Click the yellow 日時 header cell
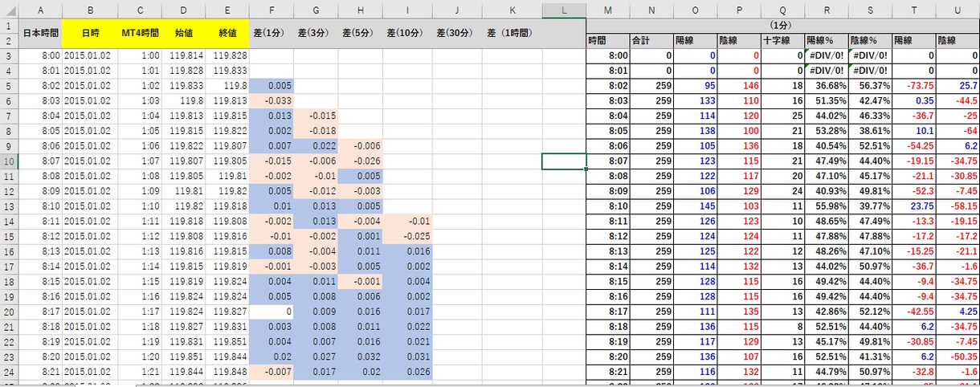Image resolution: width=980 pixels, height=387 pixels. 90,33
